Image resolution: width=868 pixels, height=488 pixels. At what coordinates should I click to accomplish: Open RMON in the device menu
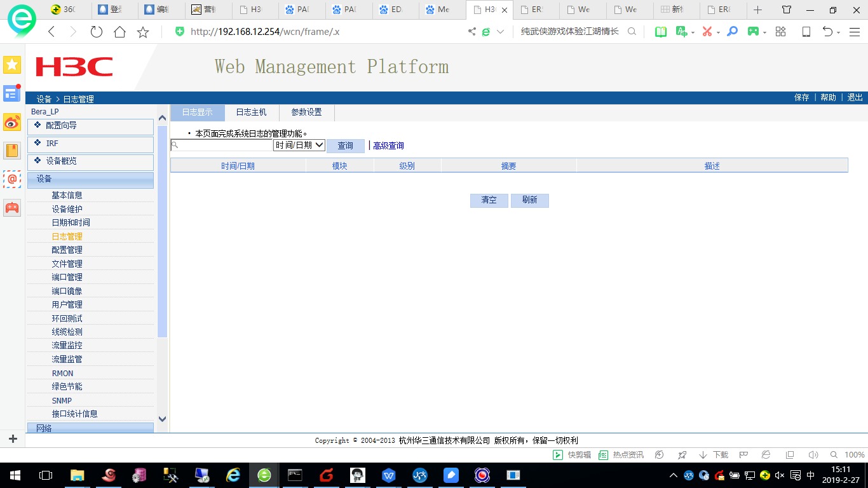tap(62, 374)
